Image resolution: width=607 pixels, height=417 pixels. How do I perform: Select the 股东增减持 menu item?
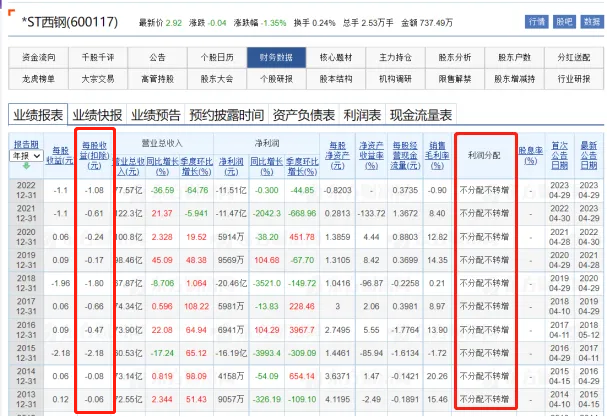[x=514, y=79]
